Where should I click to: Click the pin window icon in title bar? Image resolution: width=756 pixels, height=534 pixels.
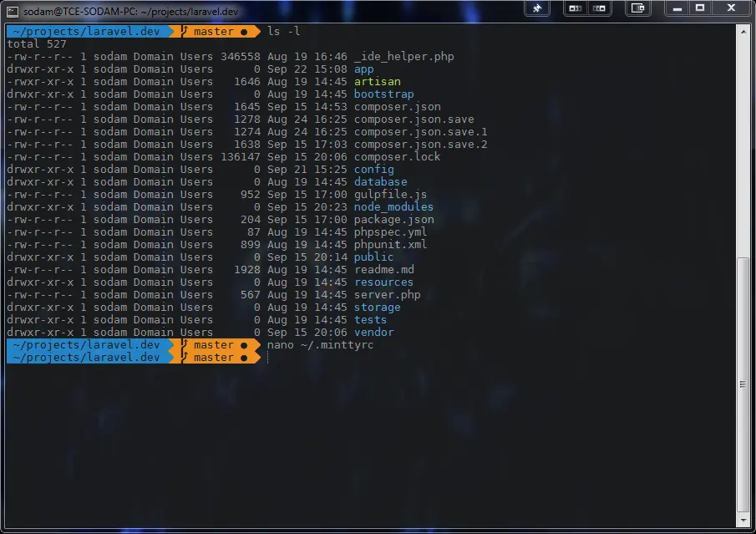(x=537, y=8)
